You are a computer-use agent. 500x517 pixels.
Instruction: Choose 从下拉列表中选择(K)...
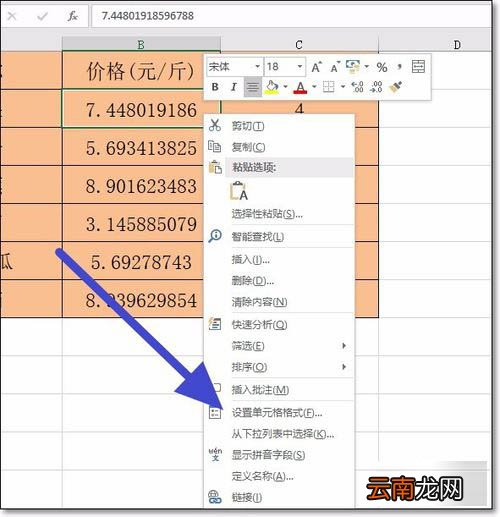coord(279,434)
